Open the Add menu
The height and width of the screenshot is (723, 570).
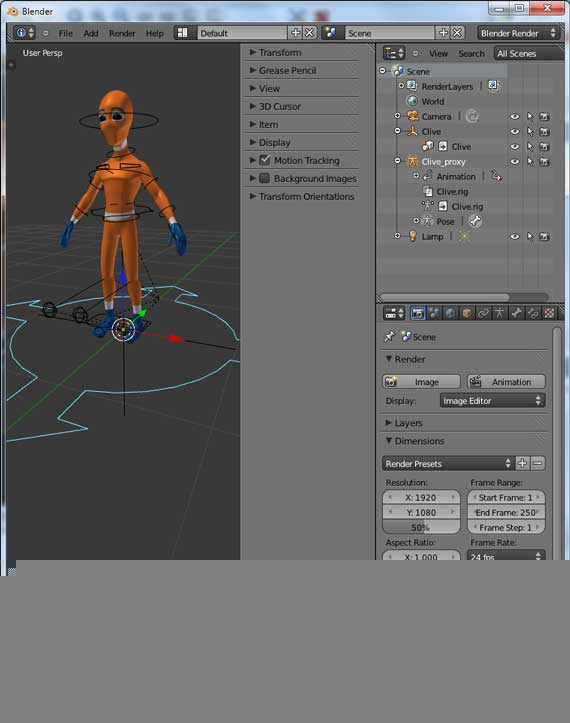coord(91,33)
